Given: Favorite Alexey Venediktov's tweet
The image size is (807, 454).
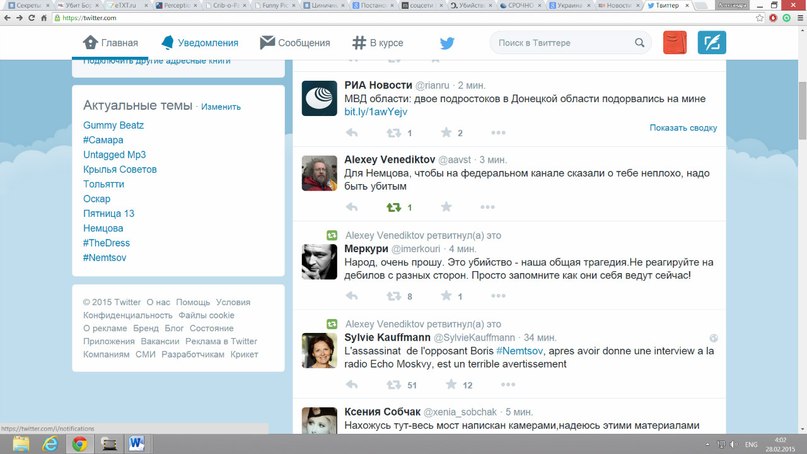Looking at the screenshot, I should coord(446,207).
